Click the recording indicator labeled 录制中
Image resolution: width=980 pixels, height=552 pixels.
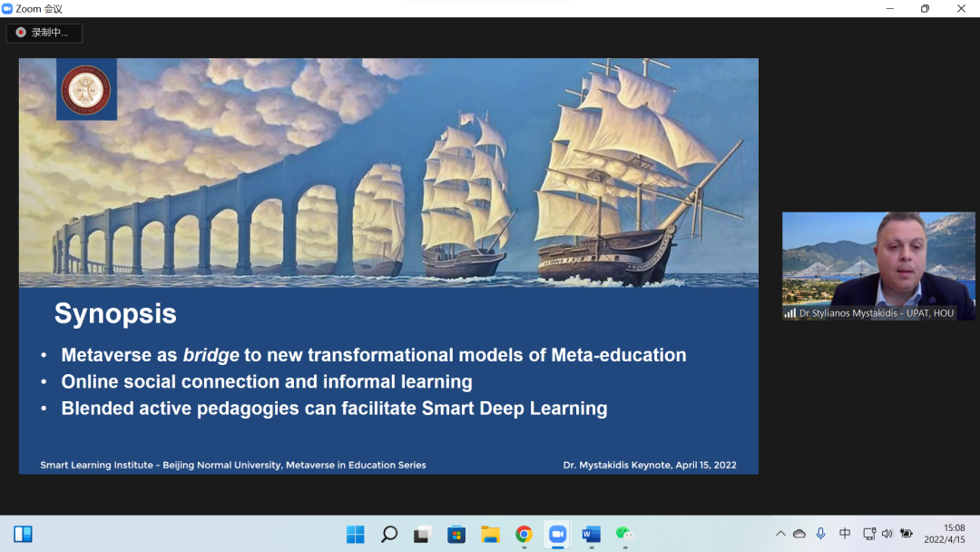pos(44,33)
